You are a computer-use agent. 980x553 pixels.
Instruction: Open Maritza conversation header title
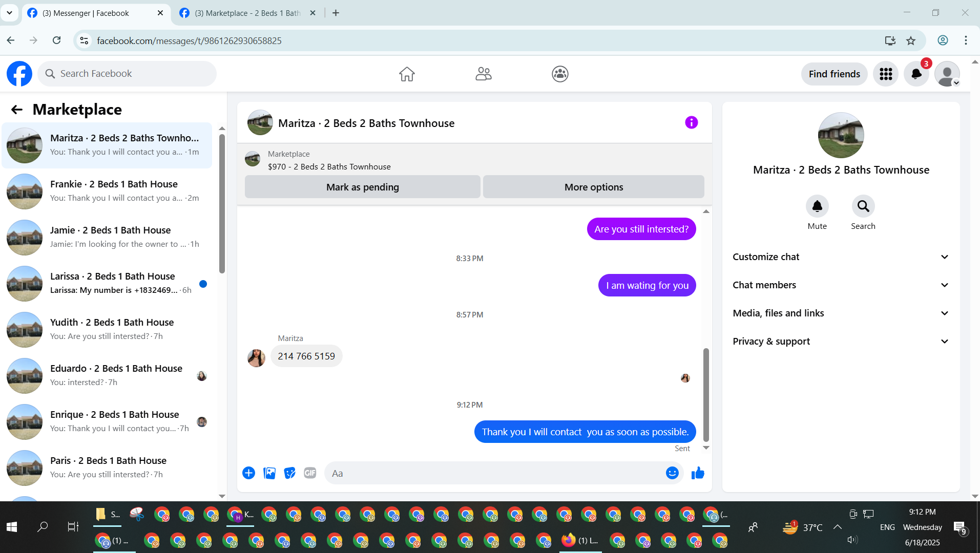tap(366, 123)
